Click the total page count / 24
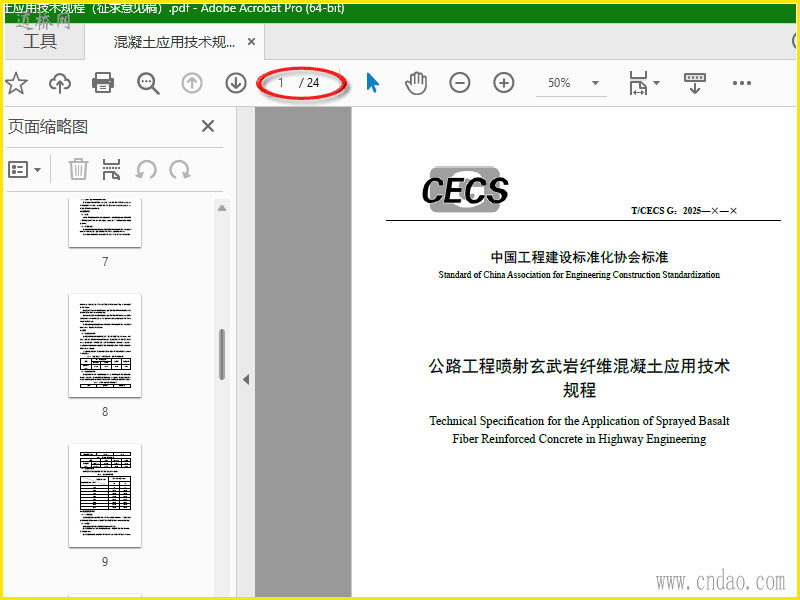 [x=309, y=83]
